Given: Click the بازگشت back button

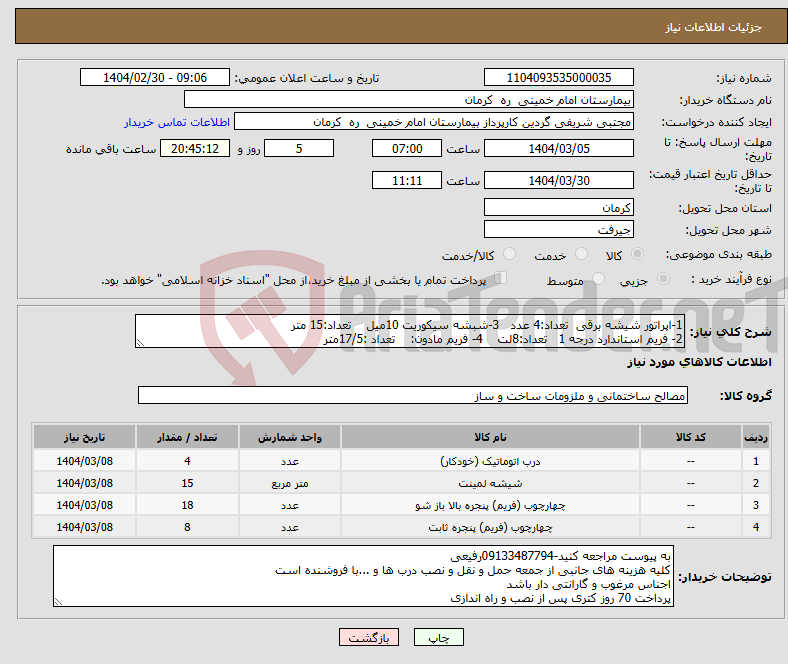Looking at the screenshot, I should coord(369,637).
